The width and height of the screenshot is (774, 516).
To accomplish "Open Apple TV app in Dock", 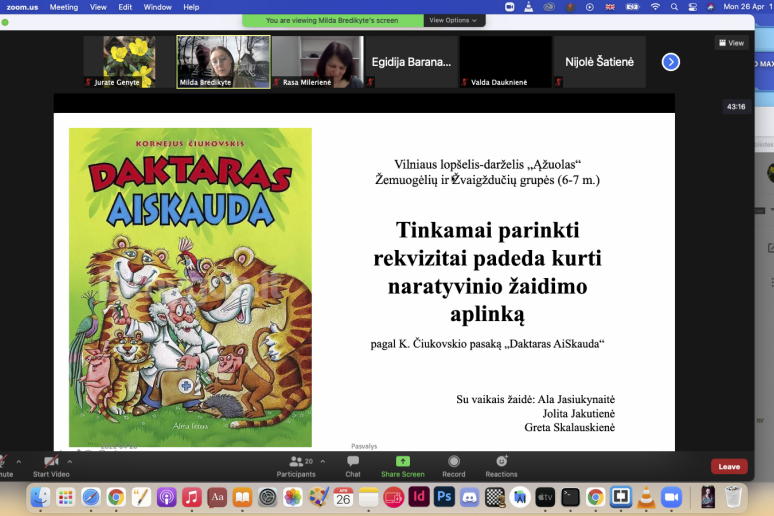I will pyautogui.click(x=545, y=497).
